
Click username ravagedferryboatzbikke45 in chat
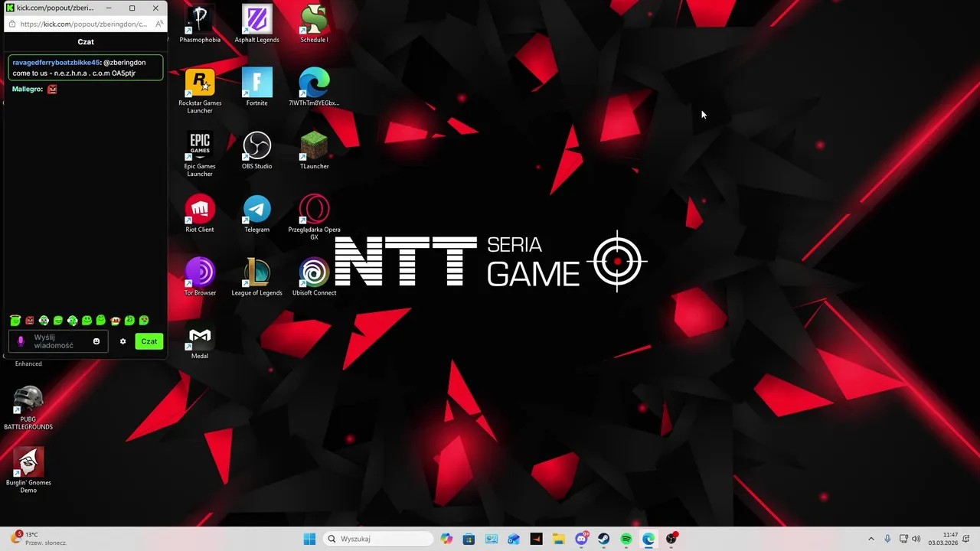tap(57, 62)
